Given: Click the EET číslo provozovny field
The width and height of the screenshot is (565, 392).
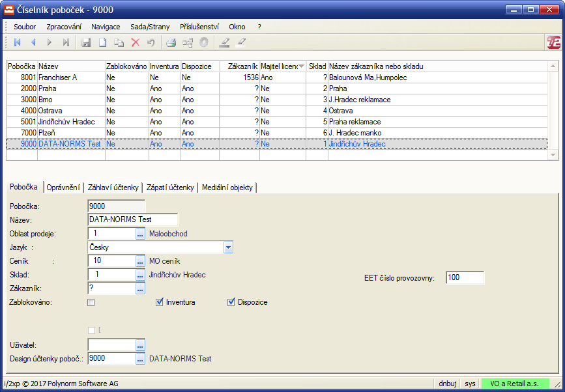Looking at the screenshot, I should click(x=465, y=277).
